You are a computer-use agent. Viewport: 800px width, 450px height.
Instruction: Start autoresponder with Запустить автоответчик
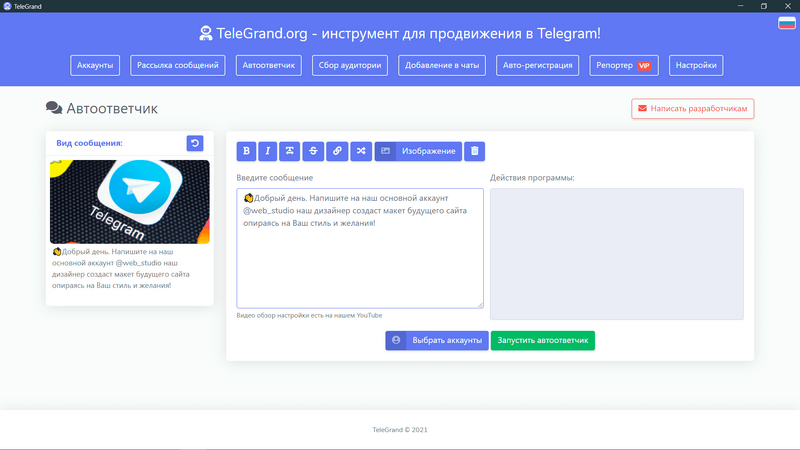tap(543, 340)
